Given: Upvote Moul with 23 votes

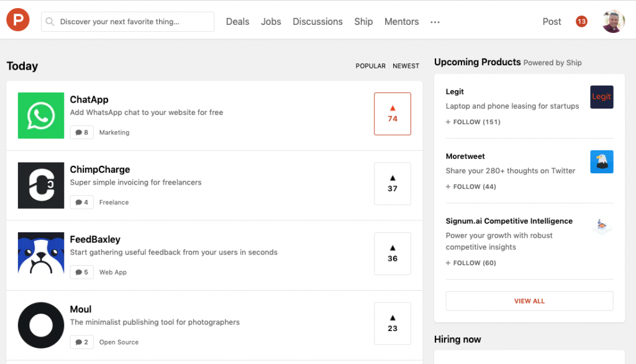Looking at the screenshot, I should pyautogui.click(x=393, y=324).
